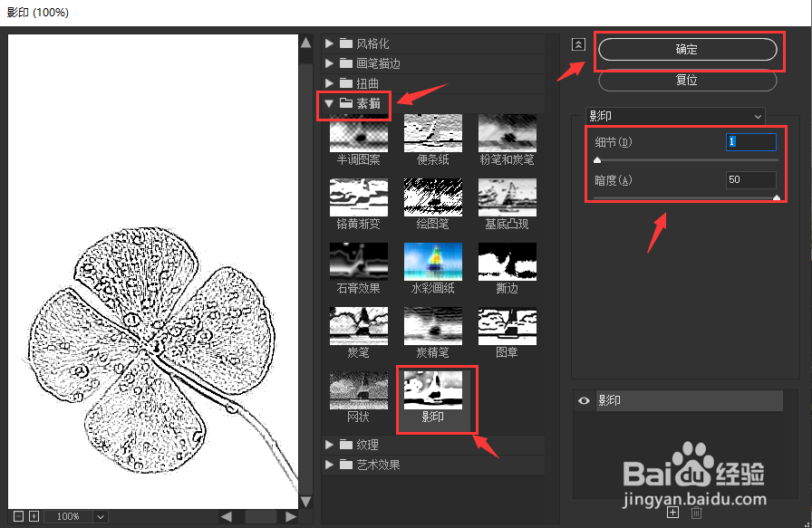The image size is (812, 528).
Task: Click the new effect layer icon
Action: tap(672, 512)
